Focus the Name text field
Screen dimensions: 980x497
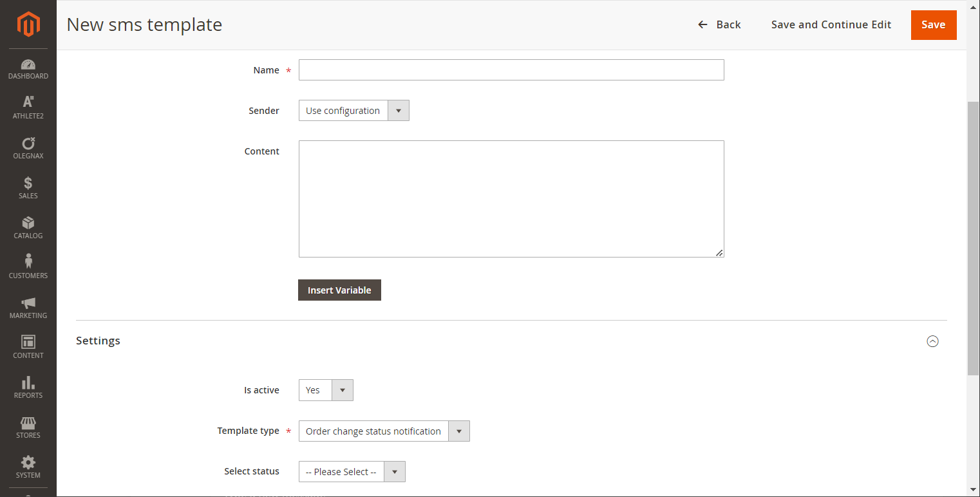[x=511, y=70]
